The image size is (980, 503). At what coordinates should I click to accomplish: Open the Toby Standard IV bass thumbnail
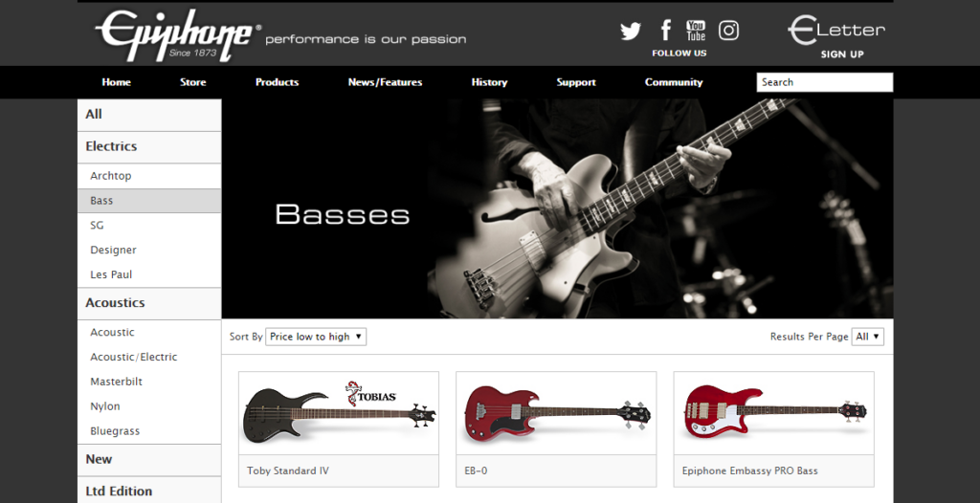[339, 412]
